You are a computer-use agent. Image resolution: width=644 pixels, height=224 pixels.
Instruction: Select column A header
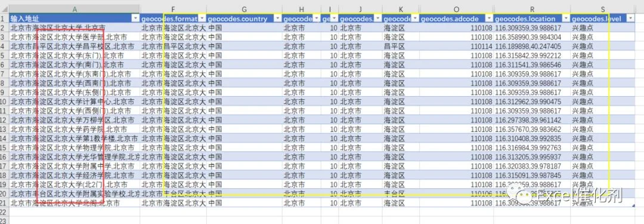coord(75,9)
